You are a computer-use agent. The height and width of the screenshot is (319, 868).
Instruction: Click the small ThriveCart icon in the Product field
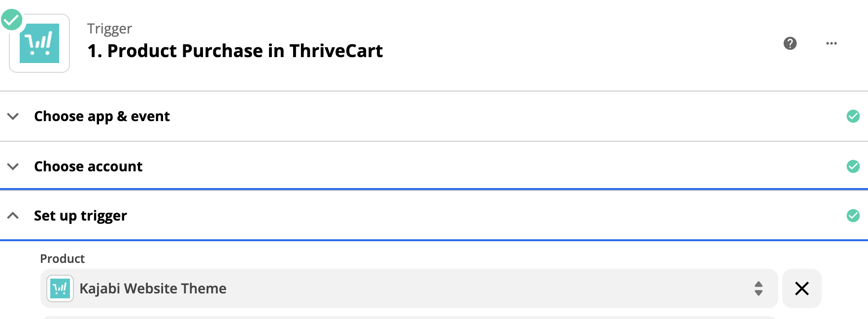[60, 288]
